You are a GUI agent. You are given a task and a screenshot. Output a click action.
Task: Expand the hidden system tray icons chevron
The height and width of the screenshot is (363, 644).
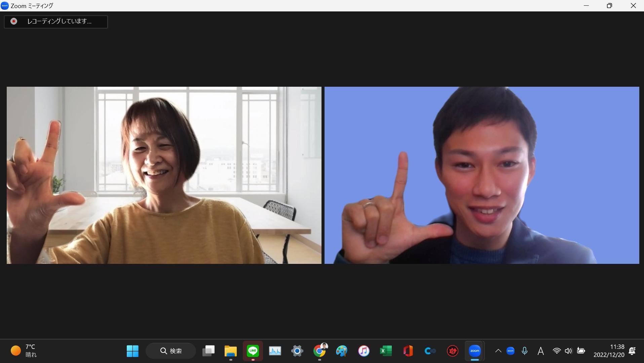pos(498,351)
